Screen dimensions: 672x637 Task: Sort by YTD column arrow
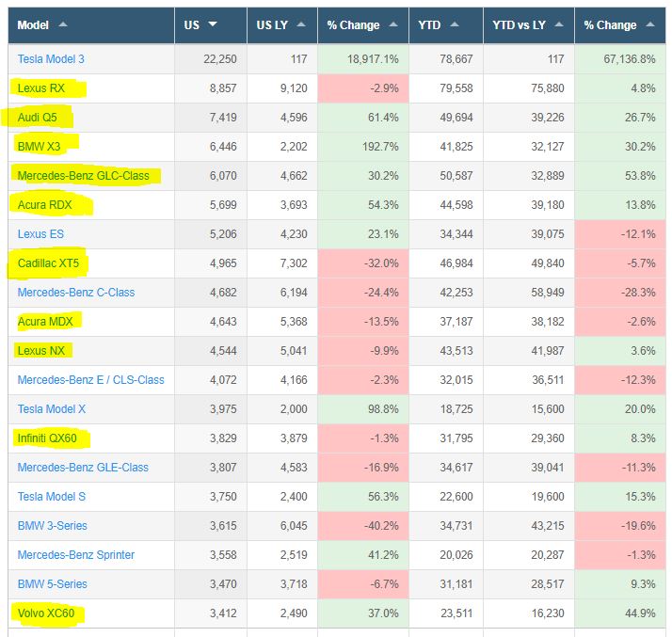pos(455,24)
